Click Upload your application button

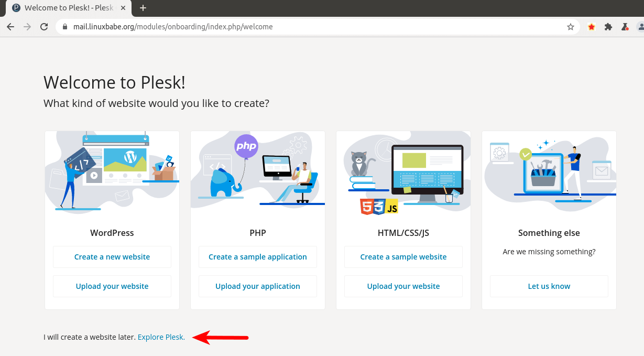(x=258, y=286)
